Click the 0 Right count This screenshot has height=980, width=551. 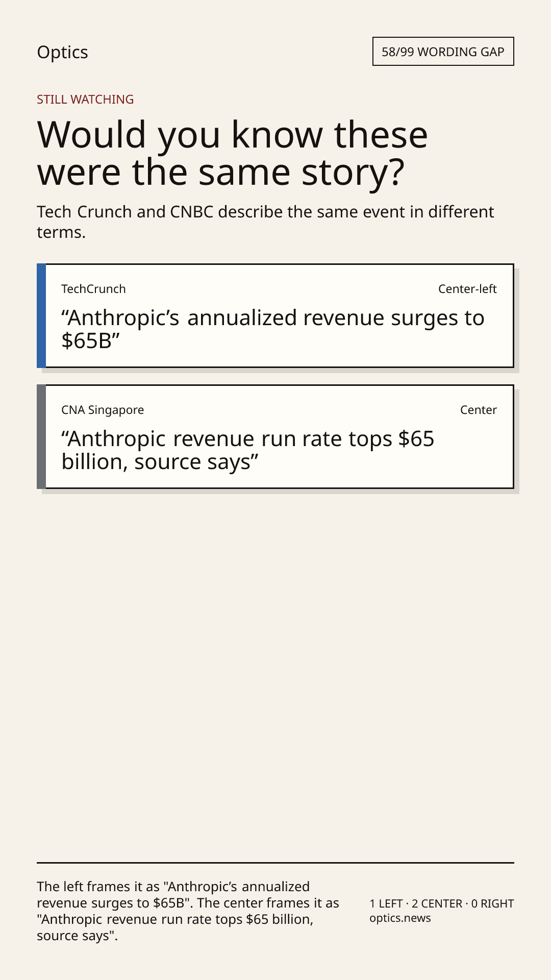492,904
